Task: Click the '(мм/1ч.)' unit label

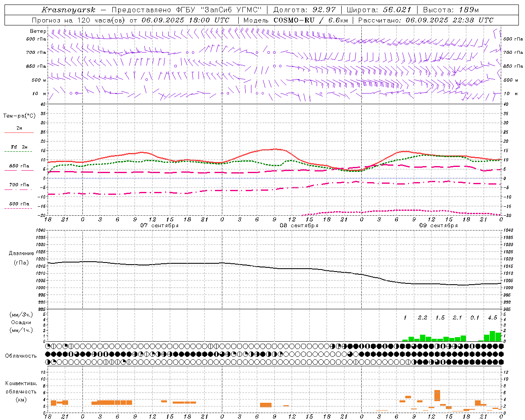Action: tap(21, 330)
